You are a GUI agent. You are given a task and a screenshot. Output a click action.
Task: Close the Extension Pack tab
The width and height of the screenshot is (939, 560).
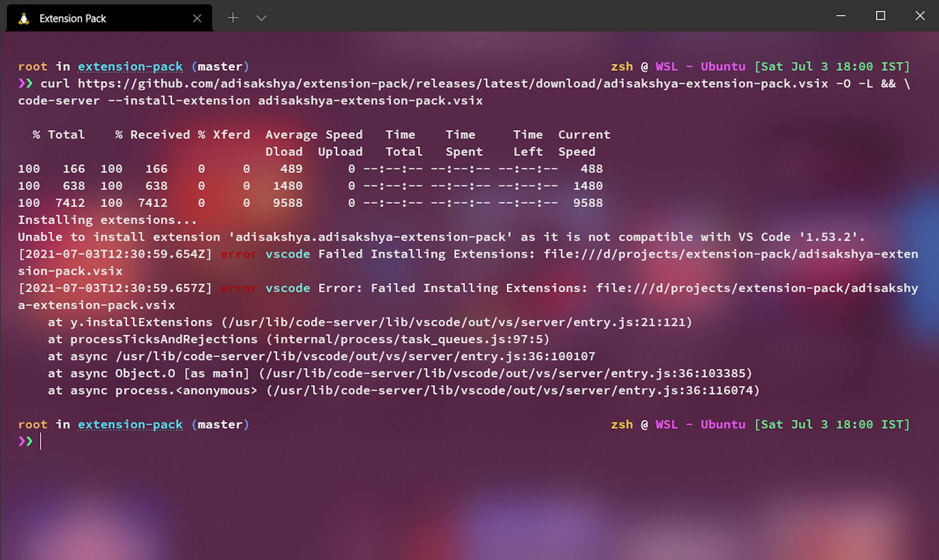197,18
